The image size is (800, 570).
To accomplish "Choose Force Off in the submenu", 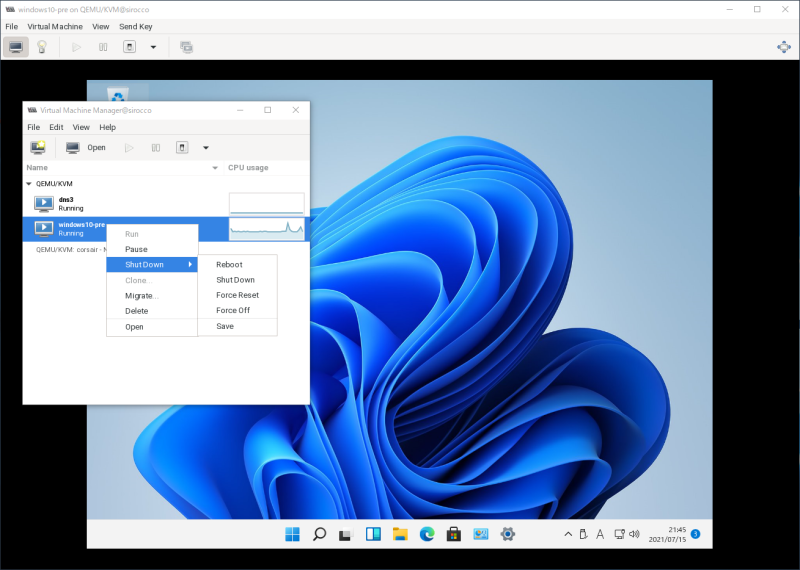I will [238, 310].
